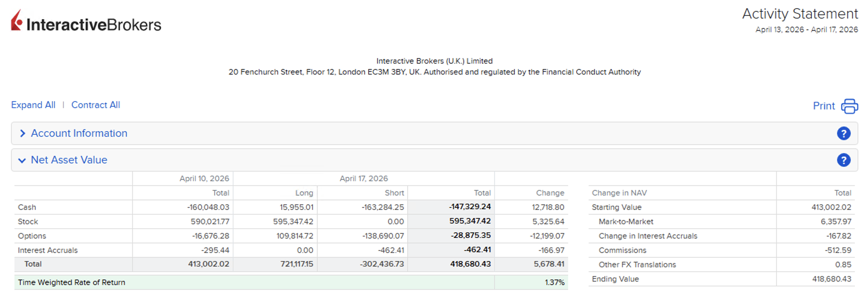The height and width of the screenshot is (296, 868).
Task: Click the statement date range text
Action: pyautogui.click(x=806, y=30)
